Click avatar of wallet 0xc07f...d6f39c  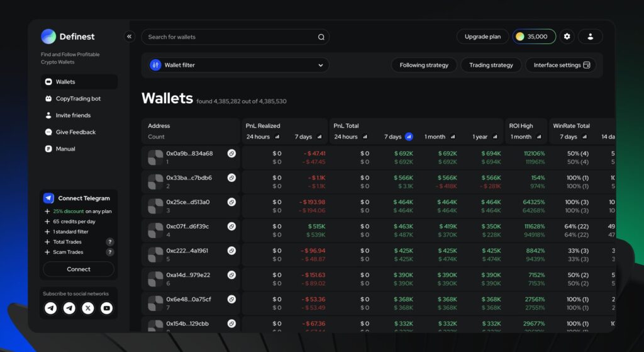[x=156, y=230]
